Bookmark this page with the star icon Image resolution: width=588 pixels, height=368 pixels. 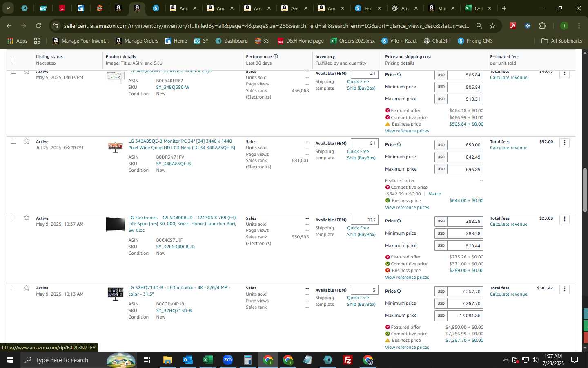point(492,26)
